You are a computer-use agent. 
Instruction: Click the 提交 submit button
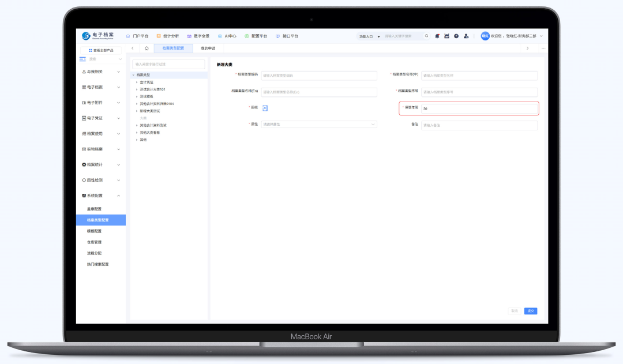coord(530,311)
